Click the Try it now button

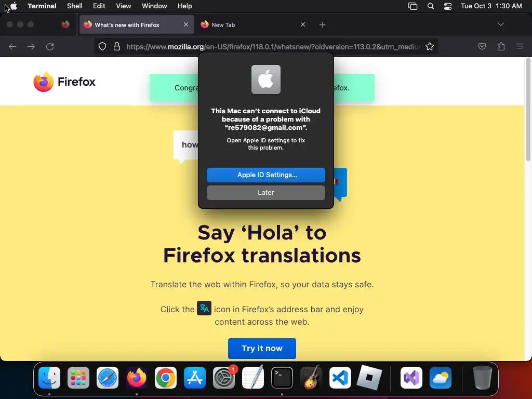pos(262,349)
